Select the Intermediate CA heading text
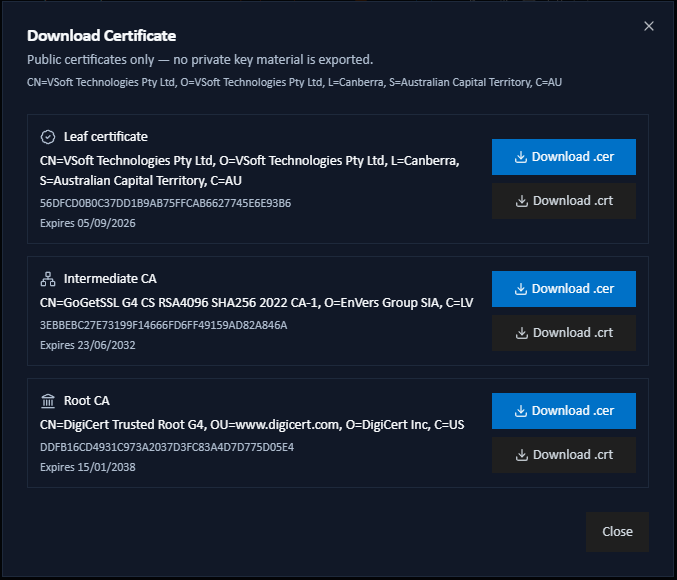 click(x=110, y=279)
